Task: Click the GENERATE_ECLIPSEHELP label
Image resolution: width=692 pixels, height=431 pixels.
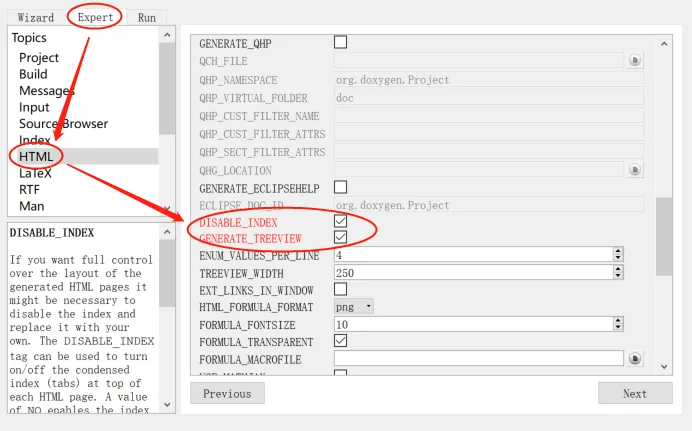Action: click(259, 189)
